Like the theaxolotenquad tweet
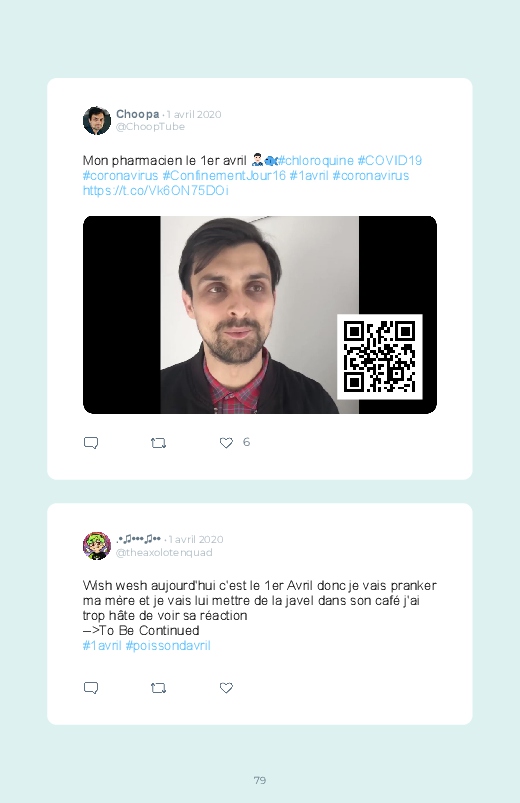The image size is (520, 803). point(226,687)
